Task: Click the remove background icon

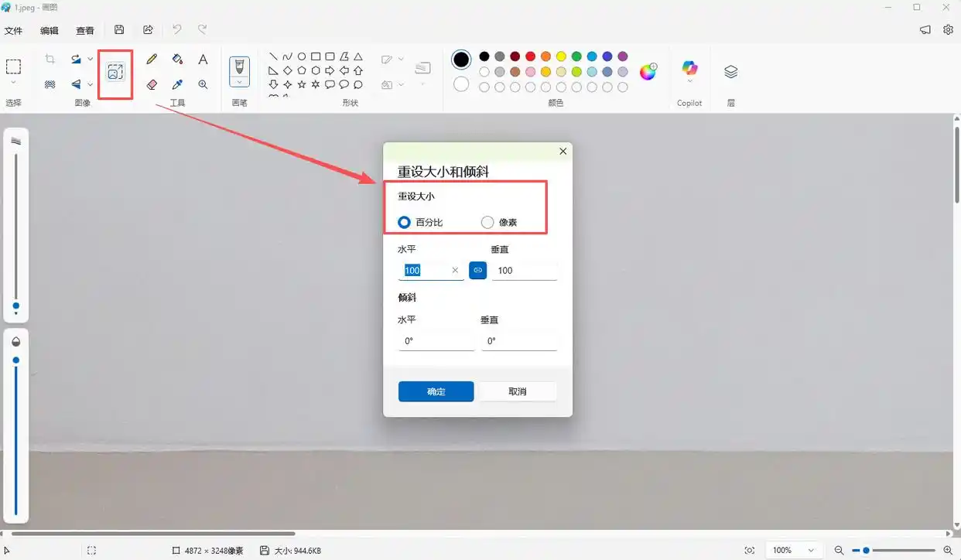Action: point(50,84)
